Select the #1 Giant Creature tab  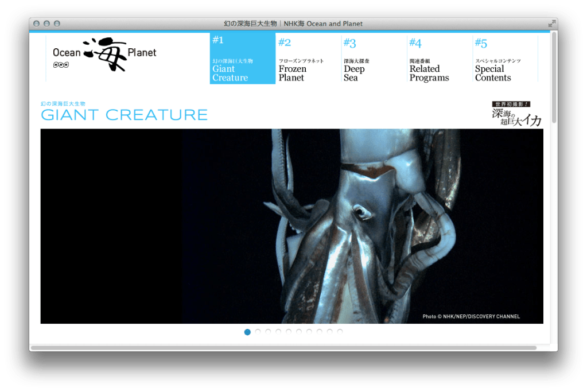click(242, 59)
